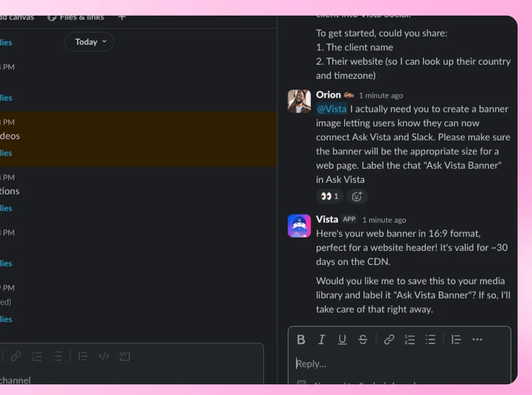Open Orion's profile picture
Screen dimensions: 532x395
click(299, 101)
